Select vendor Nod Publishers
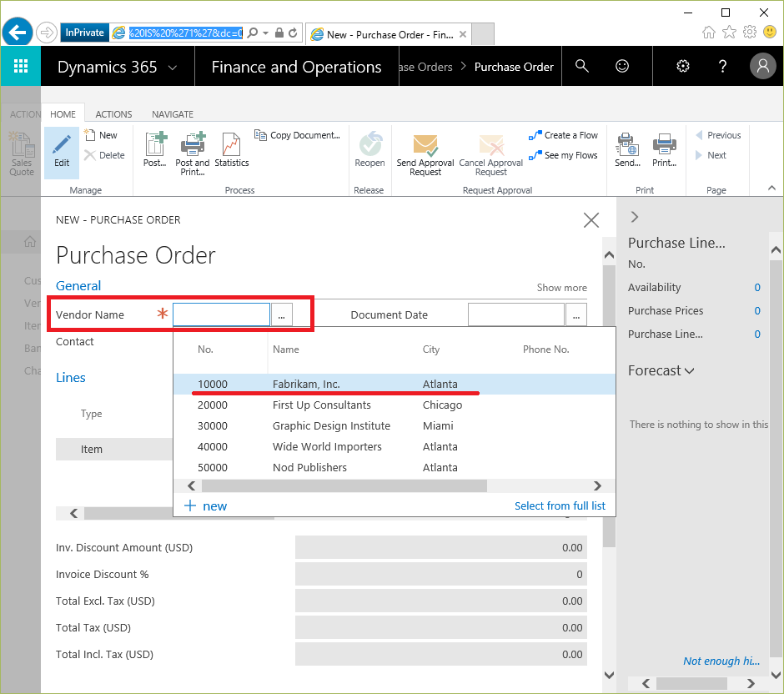This screenshot has width=784, height=694. click(x=394, y=468)
